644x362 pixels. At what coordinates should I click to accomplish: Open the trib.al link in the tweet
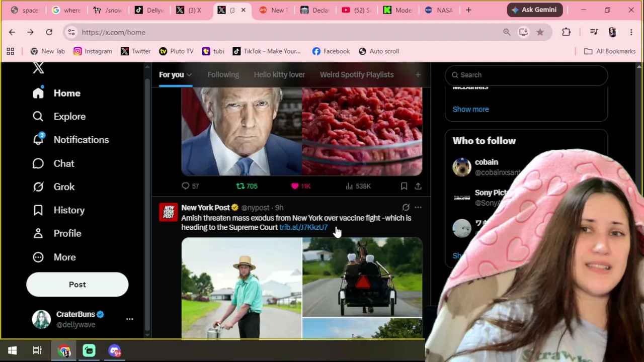pos(303,227)
